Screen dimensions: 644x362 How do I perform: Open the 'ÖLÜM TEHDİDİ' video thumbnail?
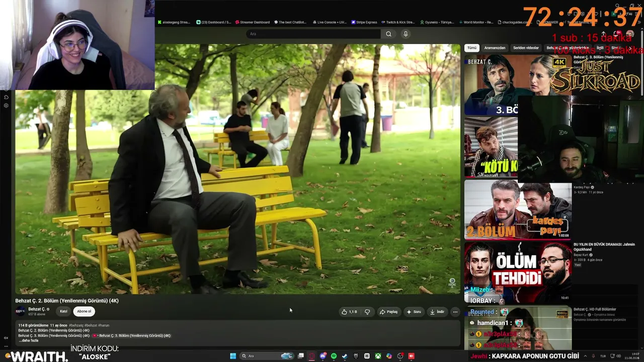[x=518, y=273]
